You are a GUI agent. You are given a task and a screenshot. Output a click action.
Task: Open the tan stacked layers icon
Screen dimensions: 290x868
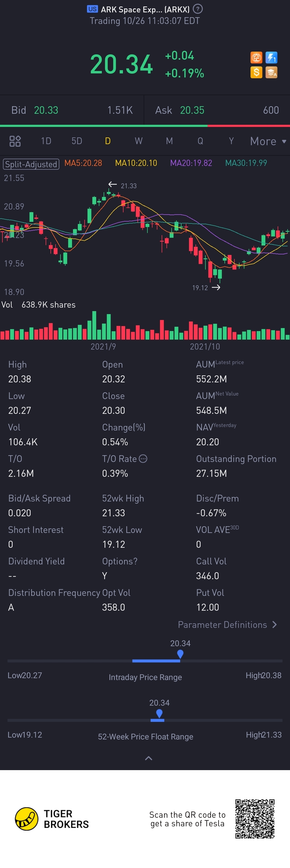click(x=271, y=72)
